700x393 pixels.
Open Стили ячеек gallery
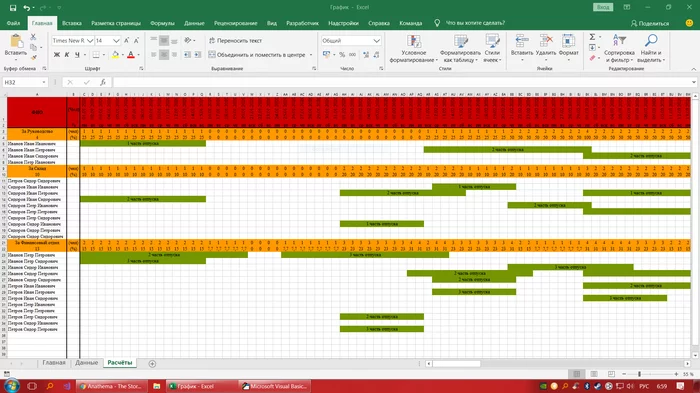pyautogui.click(x=492, y=49)
